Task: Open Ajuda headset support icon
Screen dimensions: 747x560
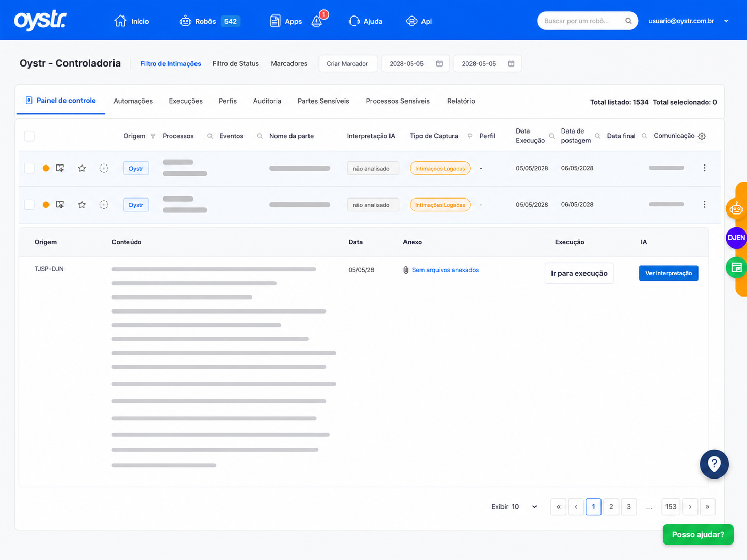Action: pyautogui.click(x=354, y=21)
